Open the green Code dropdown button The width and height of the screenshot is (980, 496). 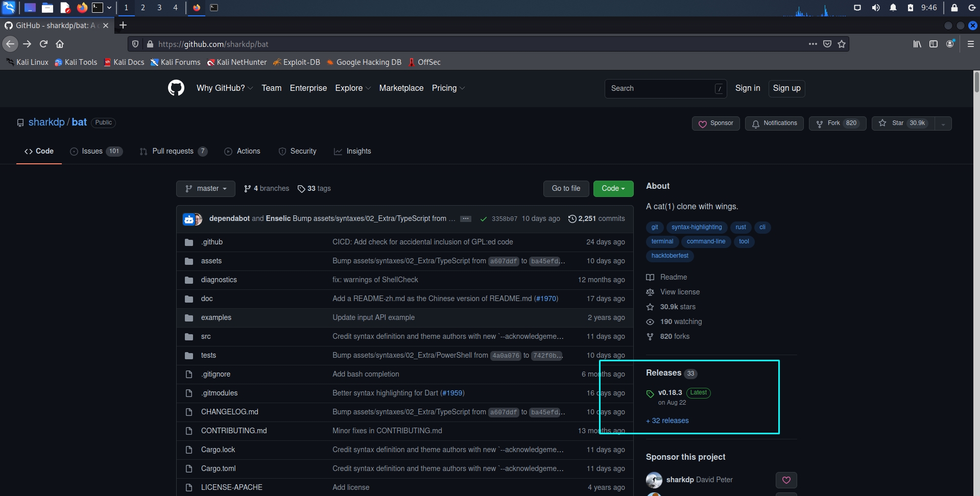(x=613, y=188)
